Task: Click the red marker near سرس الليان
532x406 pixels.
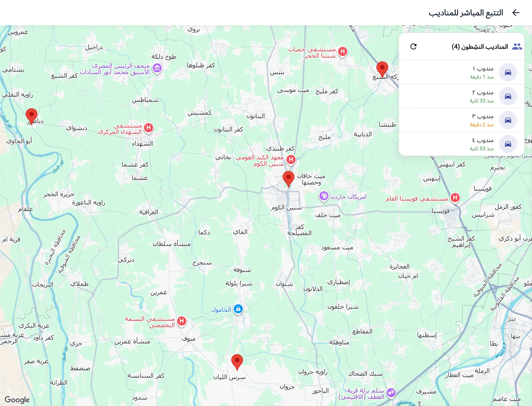Action: coord(237,362)
